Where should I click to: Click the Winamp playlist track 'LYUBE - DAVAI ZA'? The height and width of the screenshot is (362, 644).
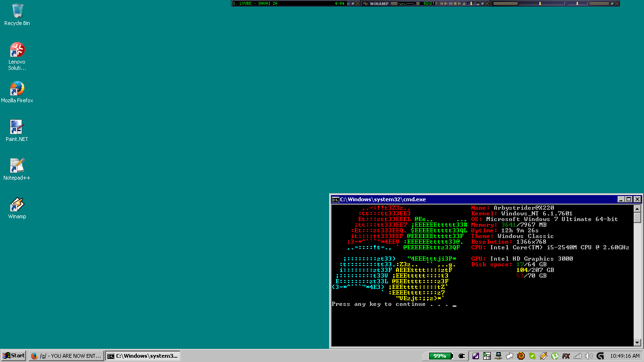pos(255,3)
